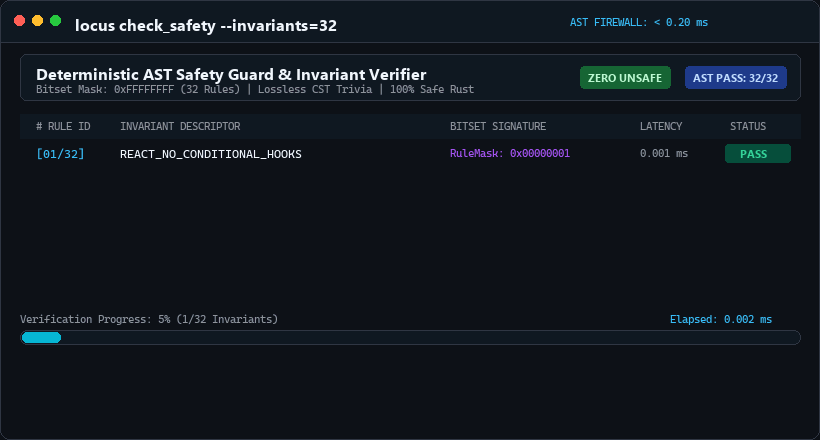Click the # RULE ID column header
The width and height of the screenshot is (820, 440).
[x=63, y=126]
